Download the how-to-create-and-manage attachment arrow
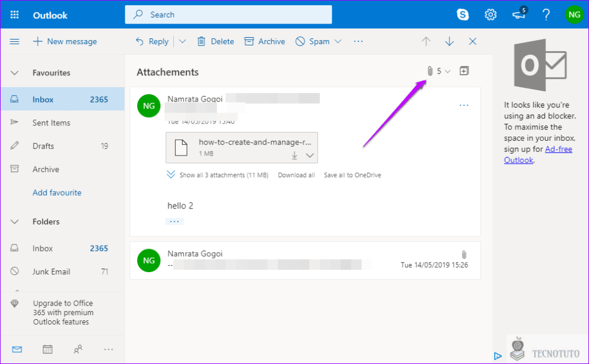 [x=294, y=155]
